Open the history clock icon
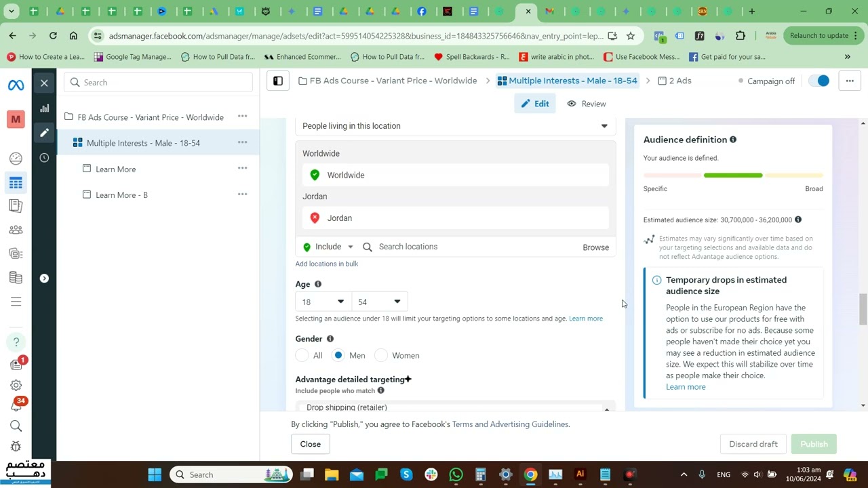868x488 pixels. point(44,158)
